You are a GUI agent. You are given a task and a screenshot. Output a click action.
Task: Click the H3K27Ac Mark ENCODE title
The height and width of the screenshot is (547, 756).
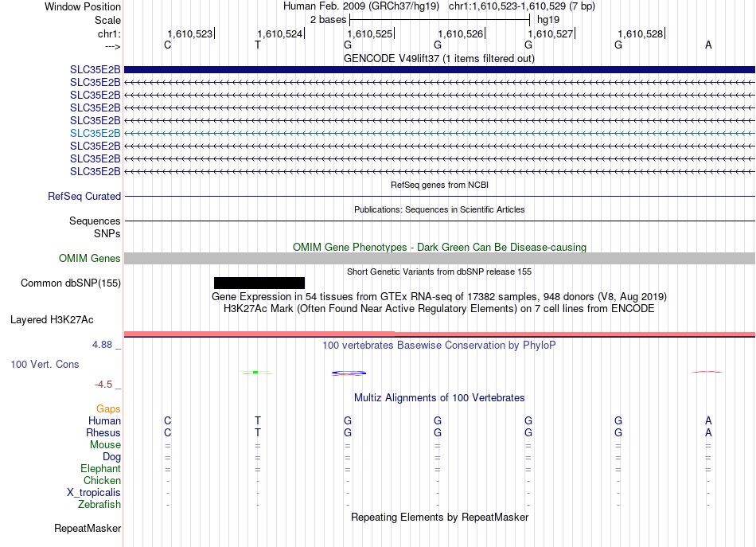pos(439,309)
